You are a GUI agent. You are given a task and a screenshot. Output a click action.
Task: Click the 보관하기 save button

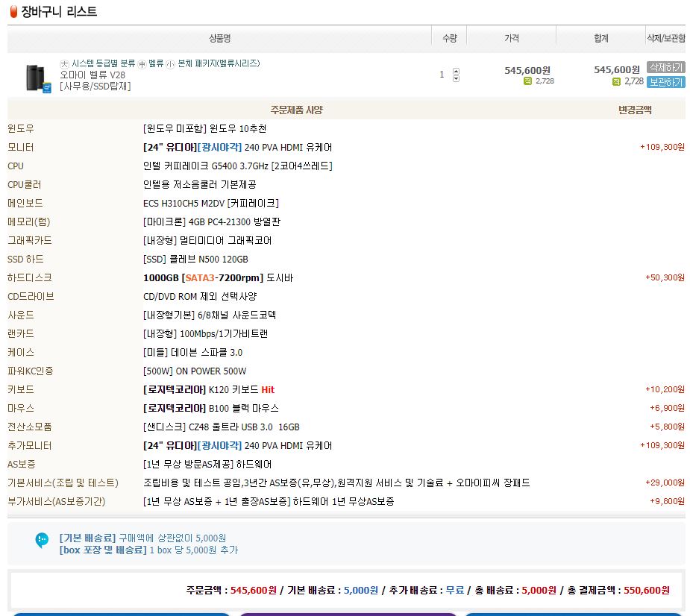tap(665, 82)
